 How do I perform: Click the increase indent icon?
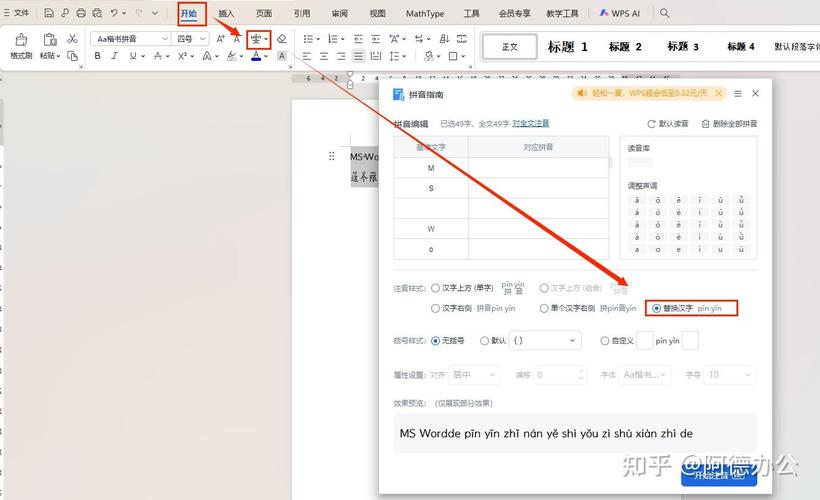tap(375, 39)
